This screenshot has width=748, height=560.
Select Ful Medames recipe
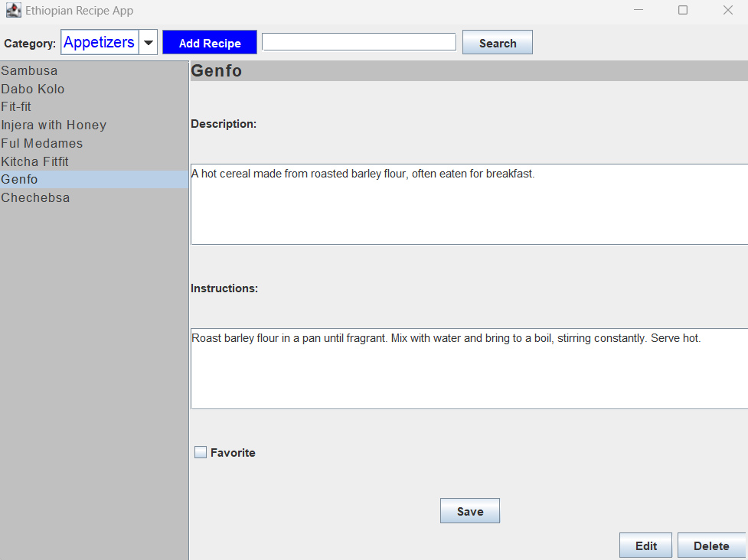coord(42,143)
